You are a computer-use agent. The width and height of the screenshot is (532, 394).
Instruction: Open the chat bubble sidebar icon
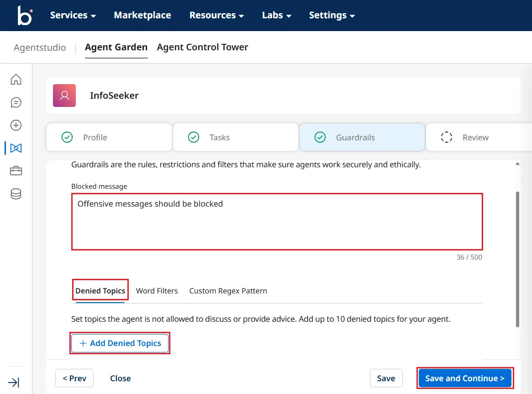click(16, 102)
